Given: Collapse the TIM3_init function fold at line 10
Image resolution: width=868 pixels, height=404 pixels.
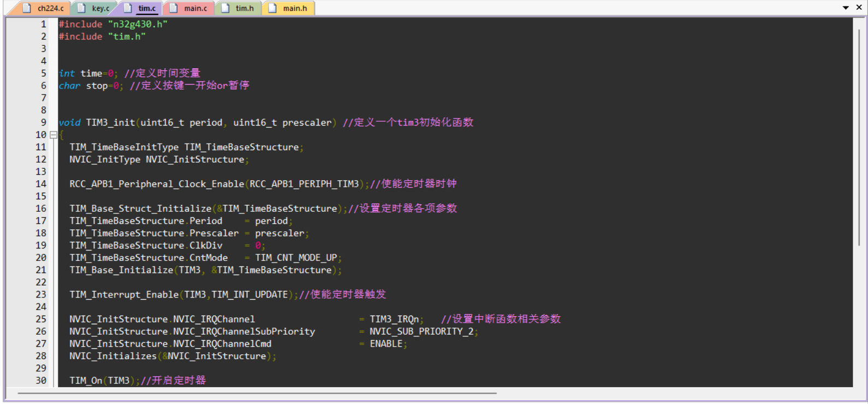Looking at the screenshot, I should point(53,135).
